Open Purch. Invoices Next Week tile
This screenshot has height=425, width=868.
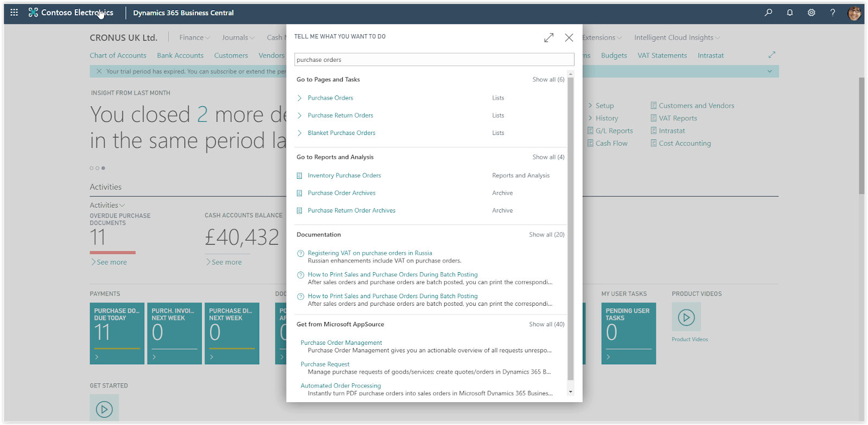[x=175, y=333]
